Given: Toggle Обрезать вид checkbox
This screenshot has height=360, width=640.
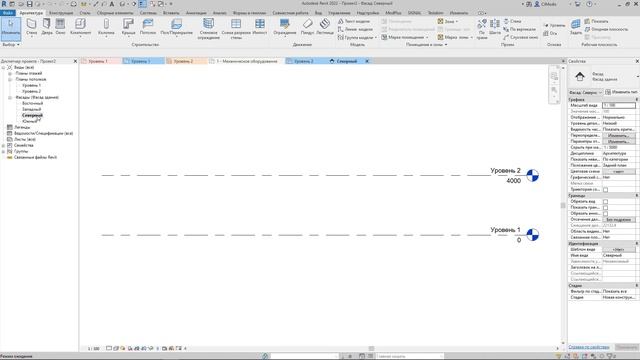Looking at the screenshot, I should click(x=605, y=202).
